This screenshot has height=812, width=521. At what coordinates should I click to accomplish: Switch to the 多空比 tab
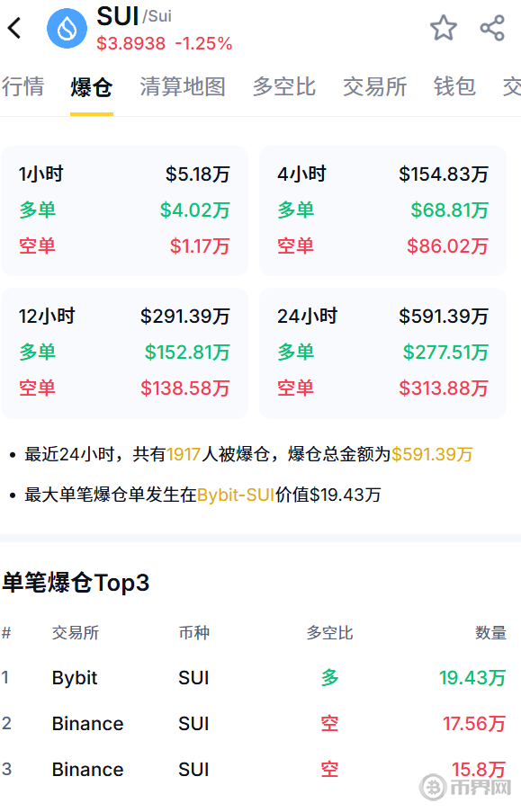tap(284, 86)
